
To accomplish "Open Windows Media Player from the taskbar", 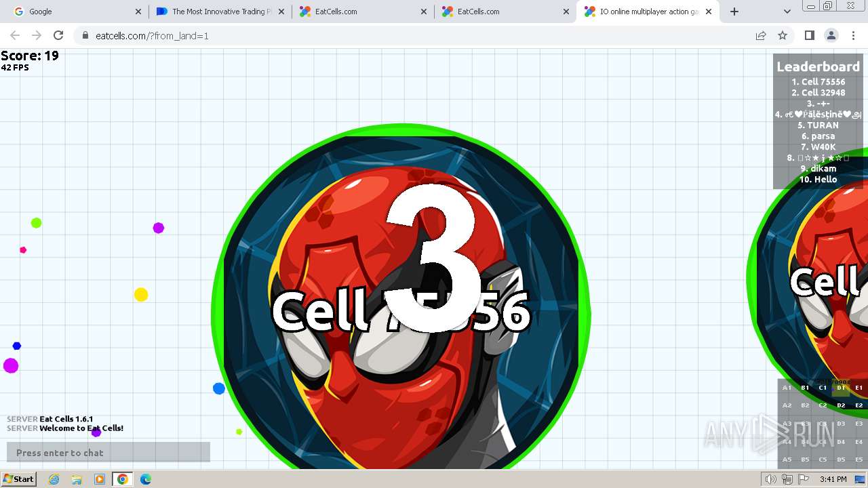I will tap(100, 479).
